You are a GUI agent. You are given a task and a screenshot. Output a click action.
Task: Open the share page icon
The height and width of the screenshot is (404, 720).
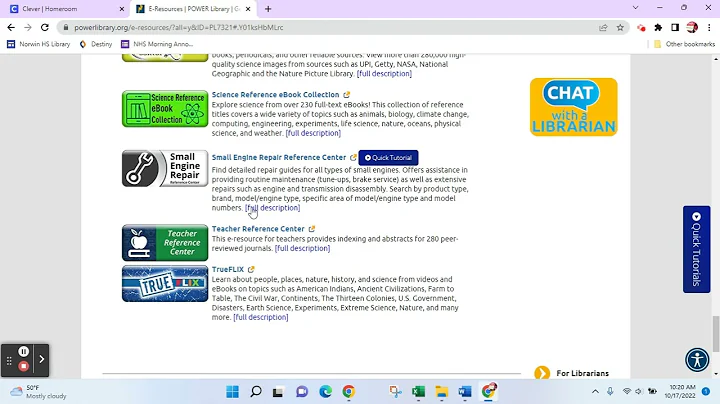(603, 28)
